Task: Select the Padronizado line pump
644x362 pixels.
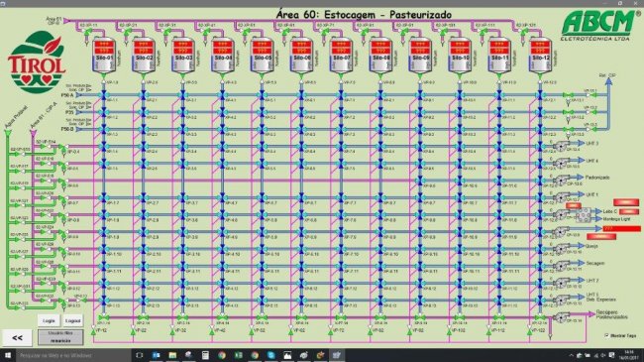Action: click(561, 180)
